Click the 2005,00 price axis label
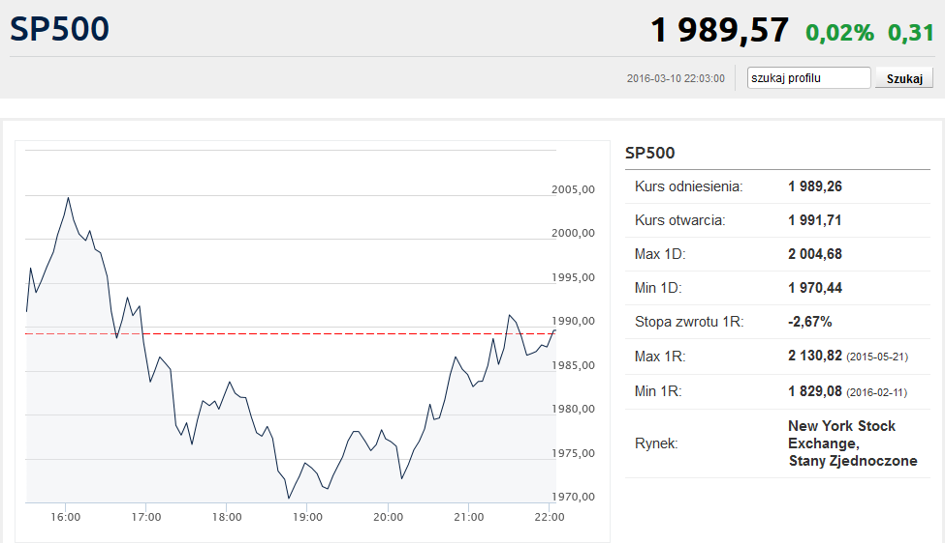 pos(574,189)
